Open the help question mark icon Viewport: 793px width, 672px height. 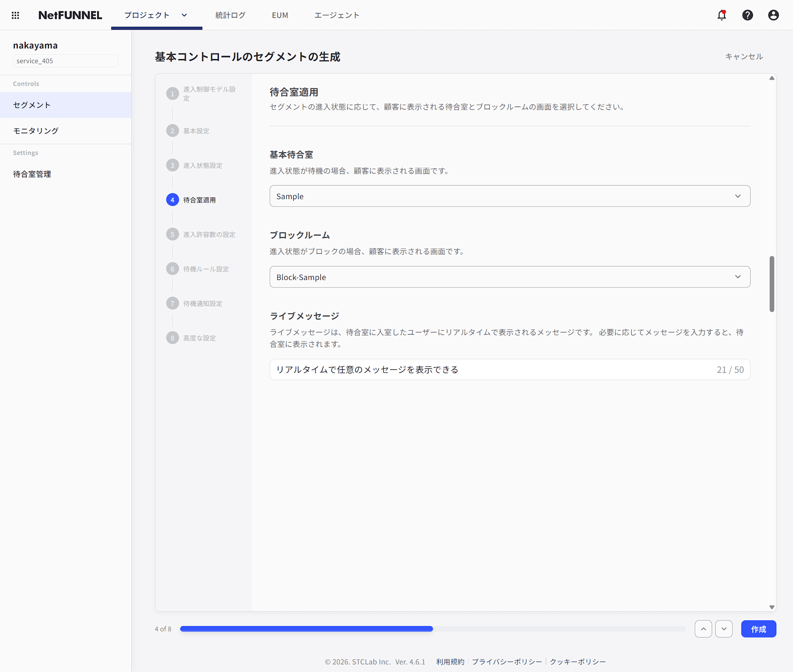point(747,15)
